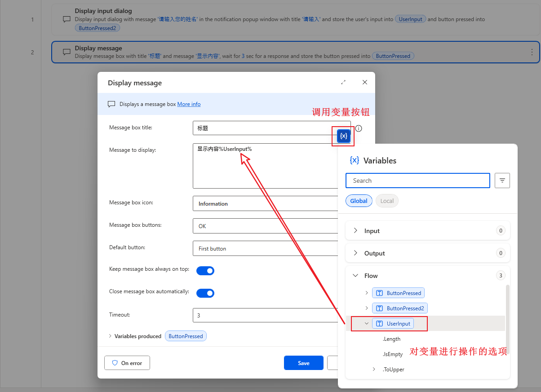Click the text type icon of the ButtonPressed2 variable

380,308
